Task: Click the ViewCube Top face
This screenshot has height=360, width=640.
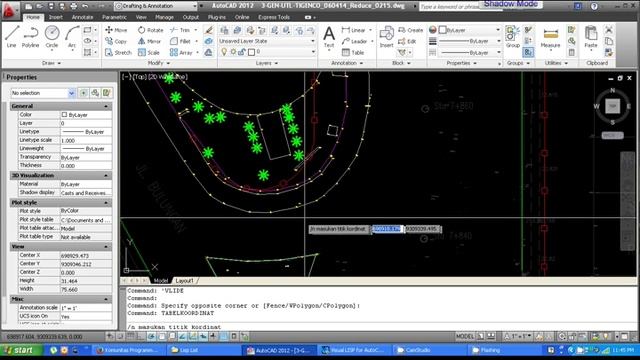Action: (x=612, y=106)
